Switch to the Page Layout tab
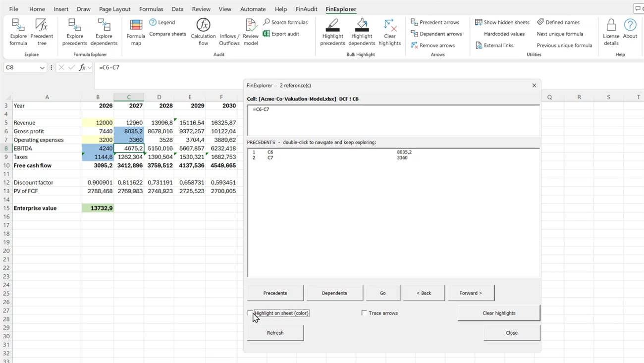 (114, 9)
